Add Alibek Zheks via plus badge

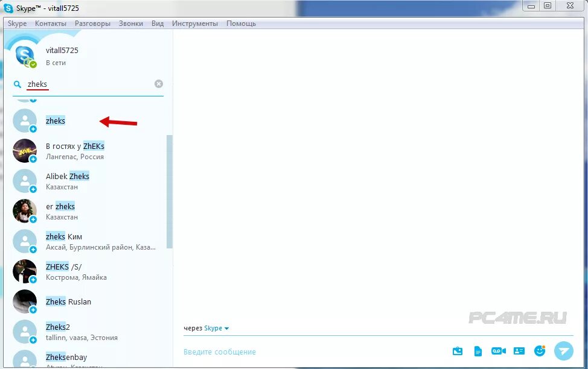pyautogui.click(x=33, y=189)
